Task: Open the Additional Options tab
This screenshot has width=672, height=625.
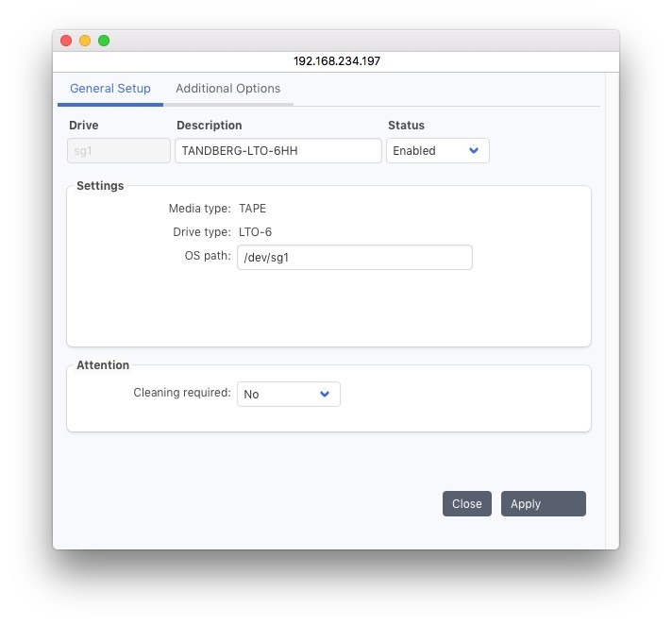Action: pyautogui.click(x=228, y=89)
